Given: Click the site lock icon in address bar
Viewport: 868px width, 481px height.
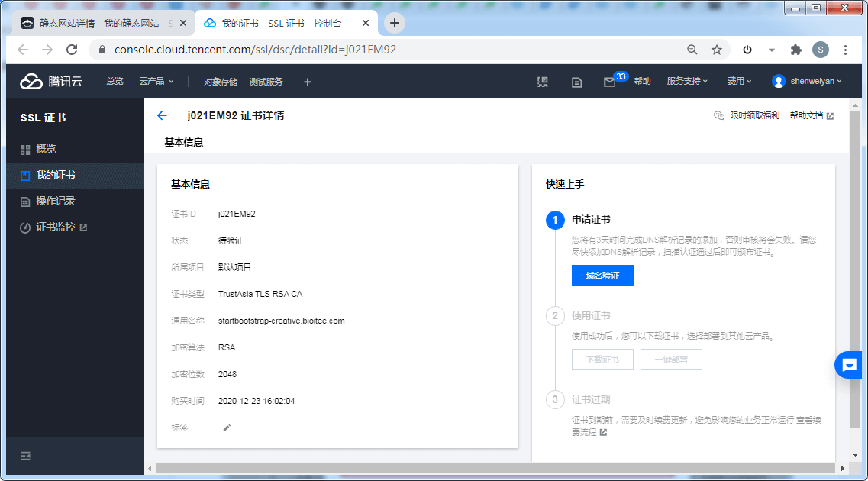Looking at the screenshot, I should click(x=102, y=50).
